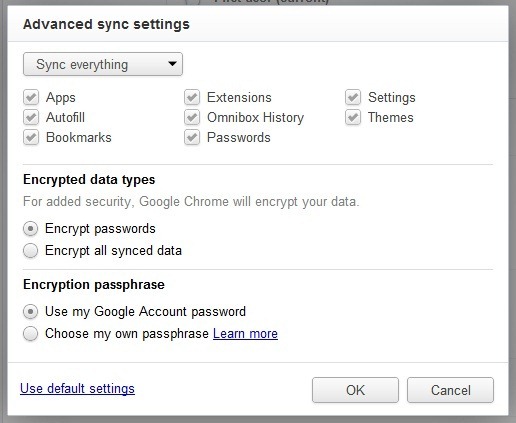Screen dimensions: 516x423
Task: Click Use default settings link
Action: coord(77,389)
